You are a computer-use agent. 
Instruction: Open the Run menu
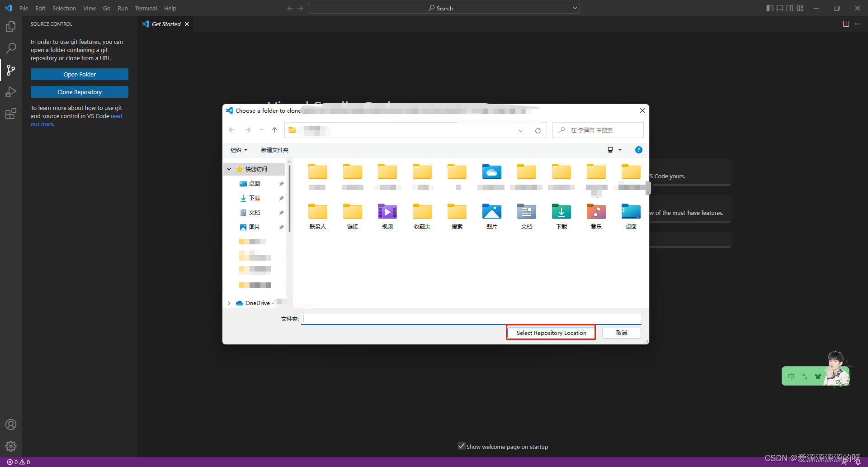pos(123,8)
